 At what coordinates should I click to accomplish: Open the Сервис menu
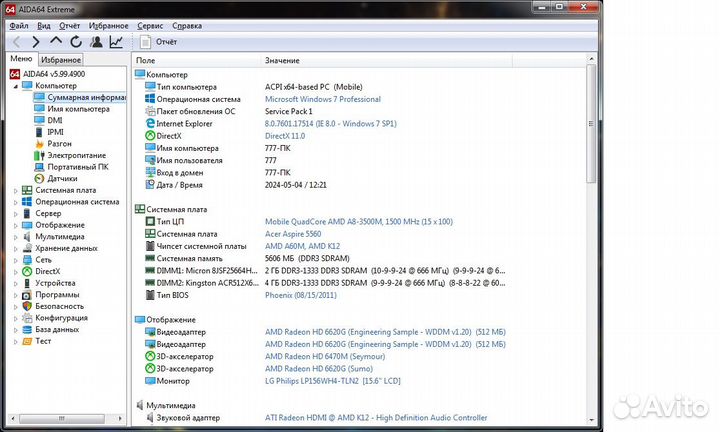tap(150, 26)
